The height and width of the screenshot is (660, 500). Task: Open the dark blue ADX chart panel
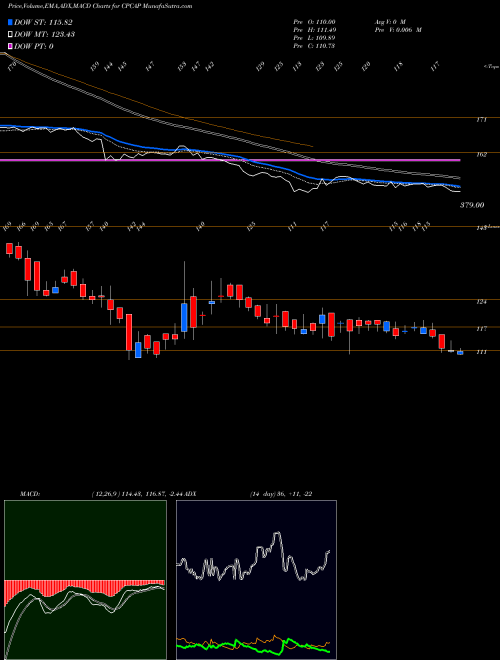point(256,580)
